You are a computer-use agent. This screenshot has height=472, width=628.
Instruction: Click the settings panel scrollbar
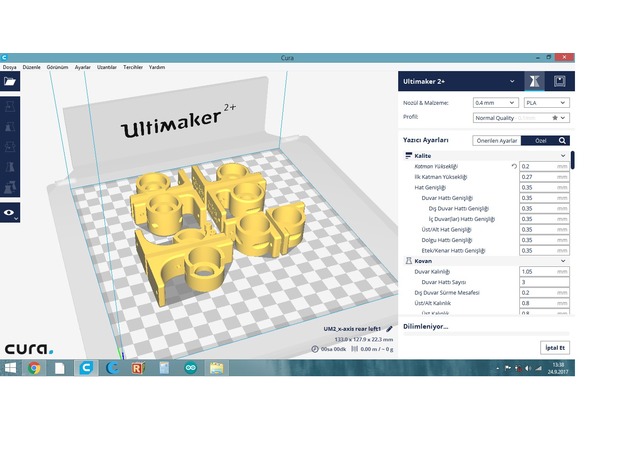click(573, 160)
